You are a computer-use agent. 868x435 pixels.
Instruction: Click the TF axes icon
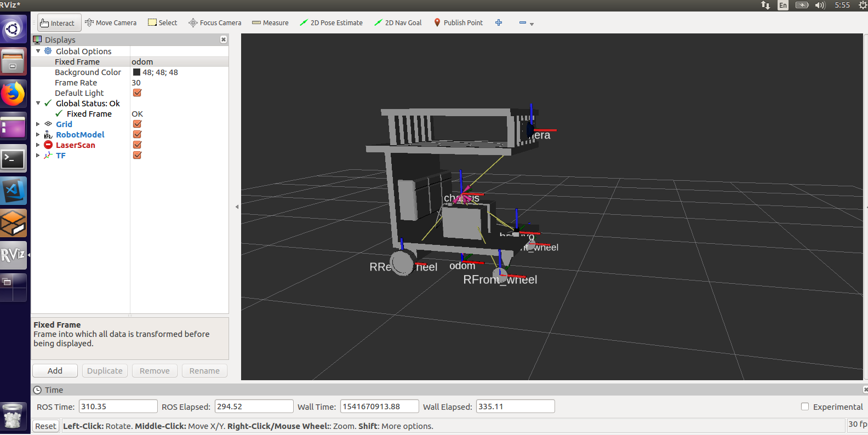(48, 155)
